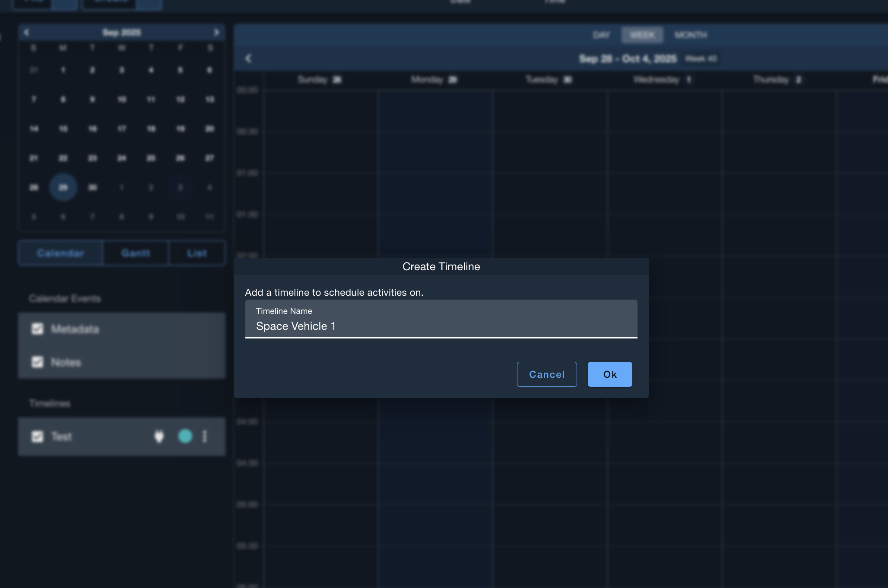Toggle the Metadata checkbox
888x588 pixels.
click(x=38, y=329)
